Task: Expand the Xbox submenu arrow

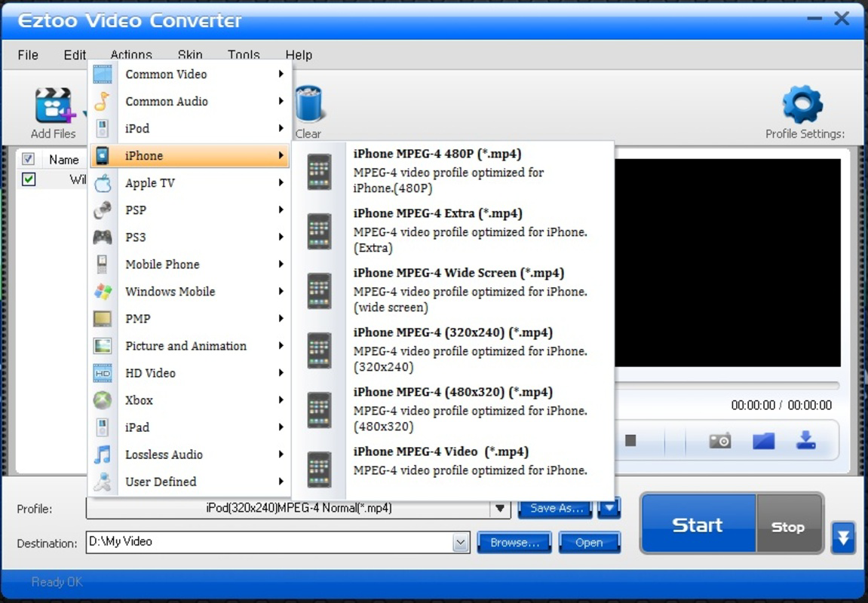Action: (281, 400)
